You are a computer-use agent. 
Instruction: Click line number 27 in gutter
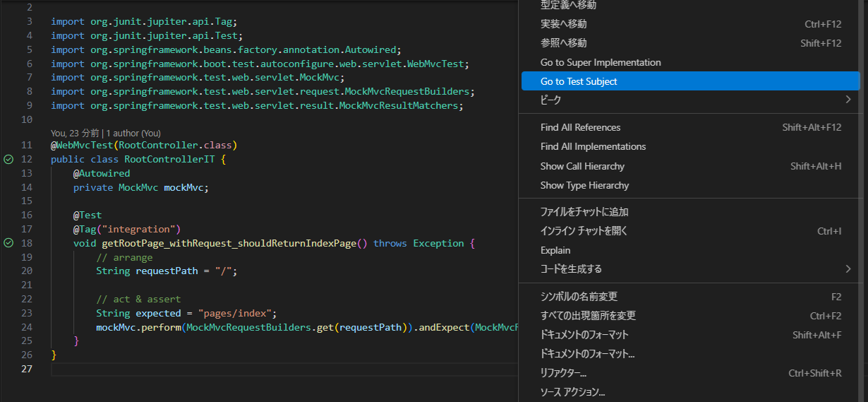click(27, 369)
